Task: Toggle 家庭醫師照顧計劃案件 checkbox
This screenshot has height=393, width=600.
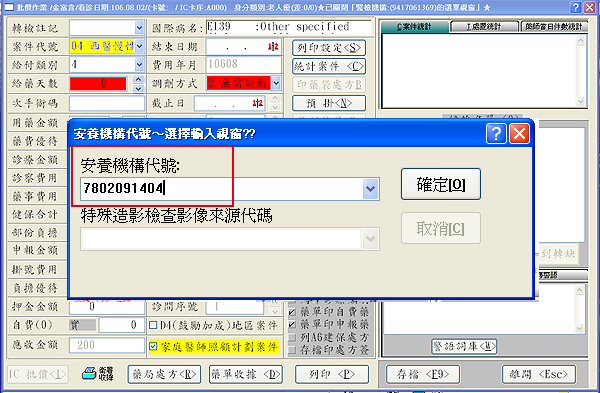Action: tap(153, 346)
